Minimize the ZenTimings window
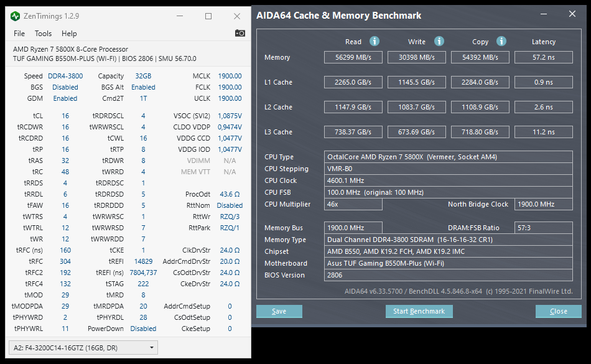This screenshot has height=364, width=591. click(180, 16)
